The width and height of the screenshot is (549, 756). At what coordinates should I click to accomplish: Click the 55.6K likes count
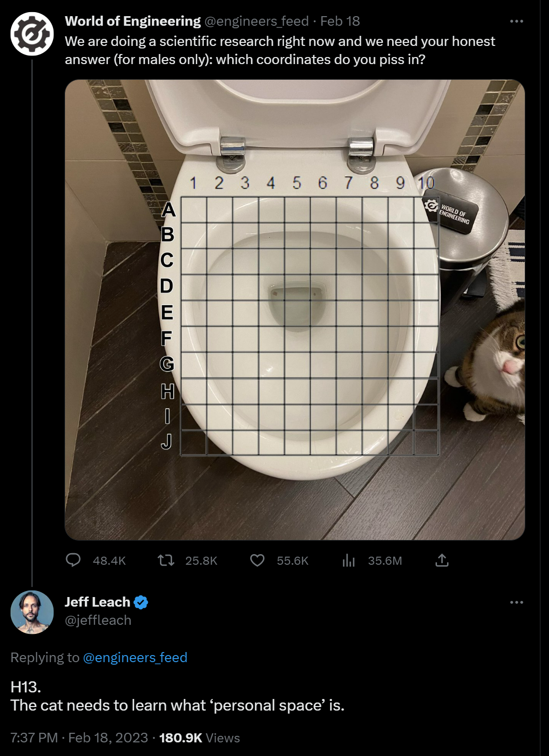(x=292, y=560)
